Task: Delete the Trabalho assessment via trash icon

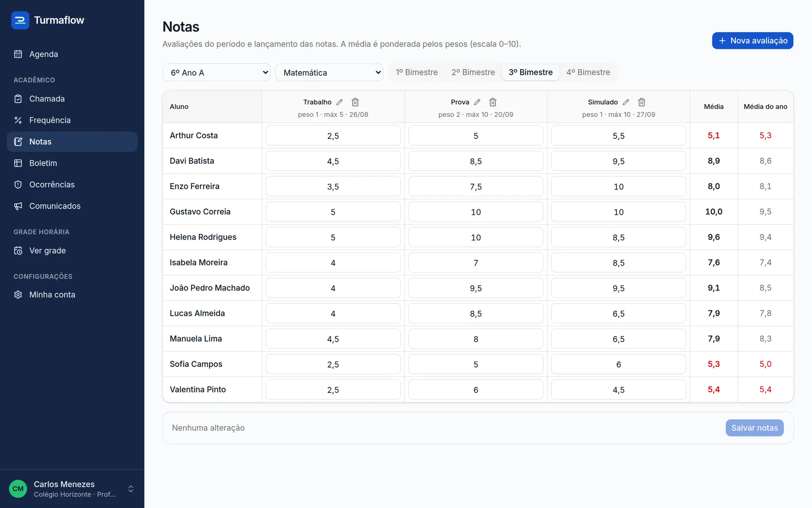Action: point(355,102)
